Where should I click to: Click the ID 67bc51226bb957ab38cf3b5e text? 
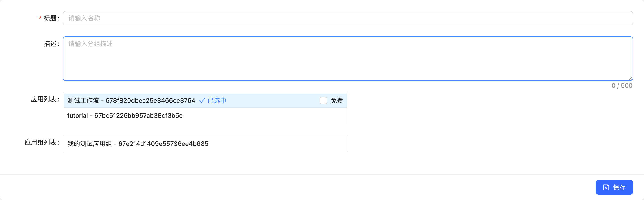[x=138, y=115]
